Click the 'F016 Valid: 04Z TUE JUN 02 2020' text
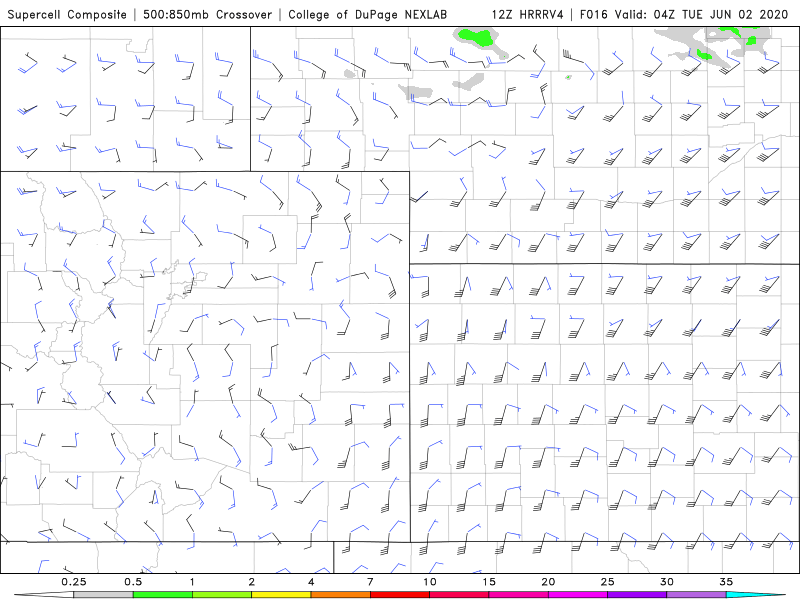800x600 pixels. [x=684, y=14]
